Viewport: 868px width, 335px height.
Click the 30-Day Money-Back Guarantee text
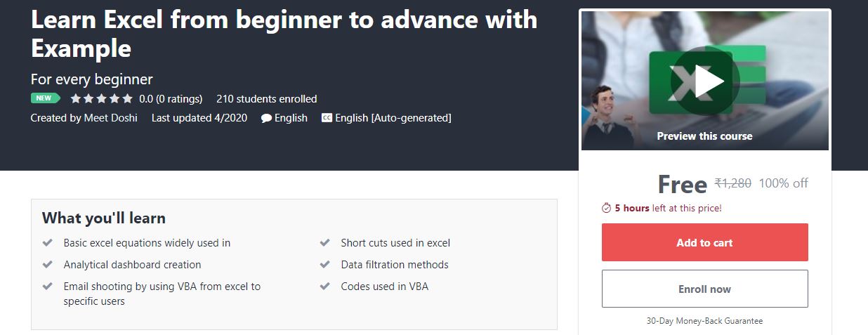click(704, 321)
